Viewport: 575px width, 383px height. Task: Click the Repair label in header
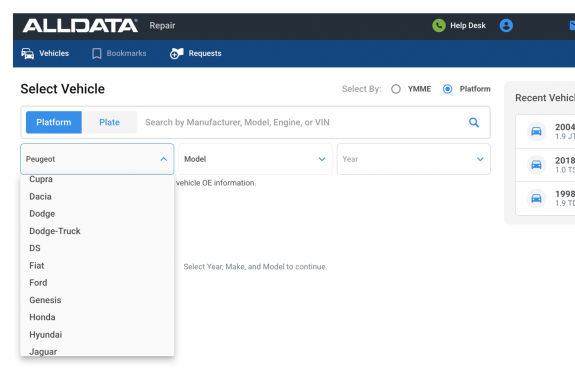click(x=162, y=26)
